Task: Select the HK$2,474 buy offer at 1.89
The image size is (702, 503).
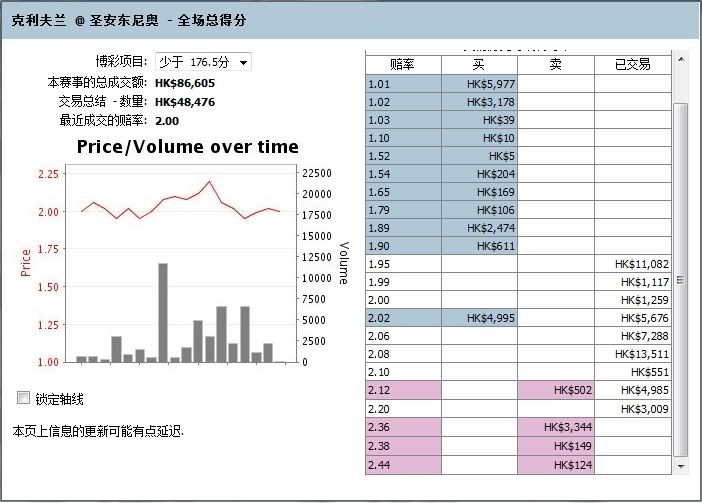Action: click(480, 228)
